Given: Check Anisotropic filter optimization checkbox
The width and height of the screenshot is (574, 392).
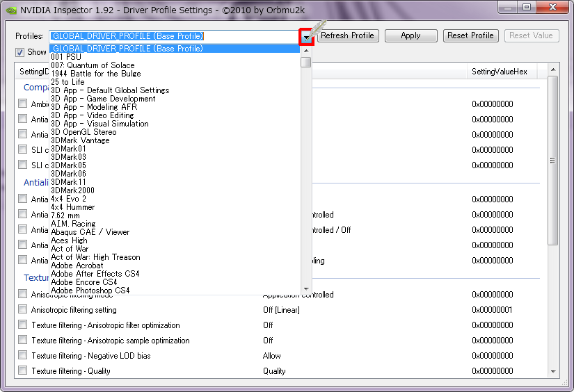Looking at the screenshot, I should pos(23,325).
